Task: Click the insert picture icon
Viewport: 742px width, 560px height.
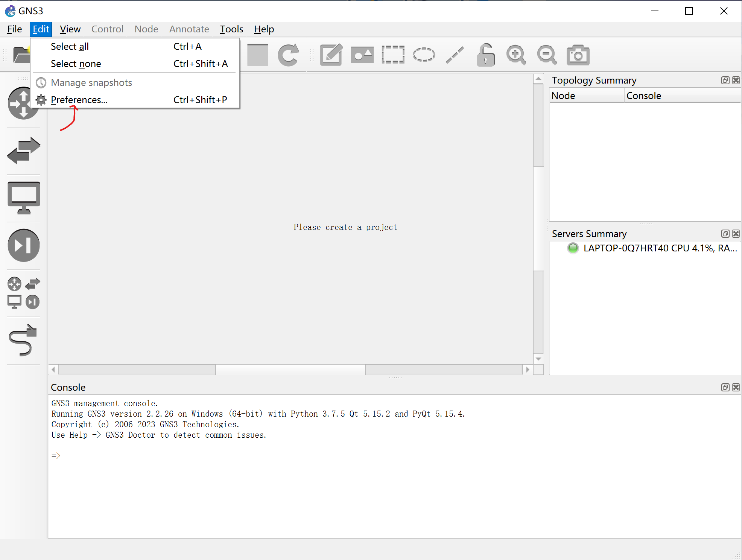Action: (362, 55)
